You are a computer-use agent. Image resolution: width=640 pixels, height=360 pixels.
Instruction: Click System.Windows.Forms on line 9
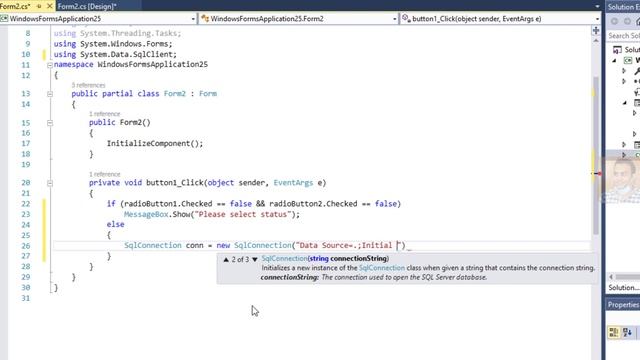pos(124,44)
